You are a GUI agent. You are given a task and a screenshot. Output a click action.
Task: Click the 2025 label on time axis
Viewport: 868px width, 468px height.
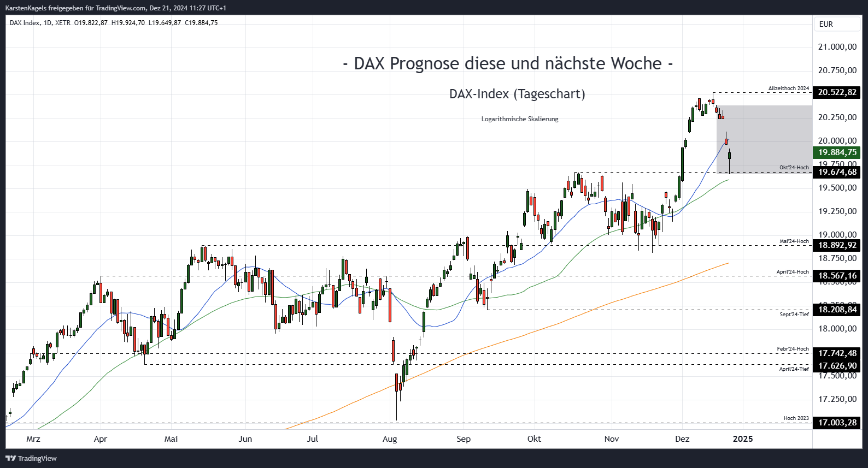(743, 439)
